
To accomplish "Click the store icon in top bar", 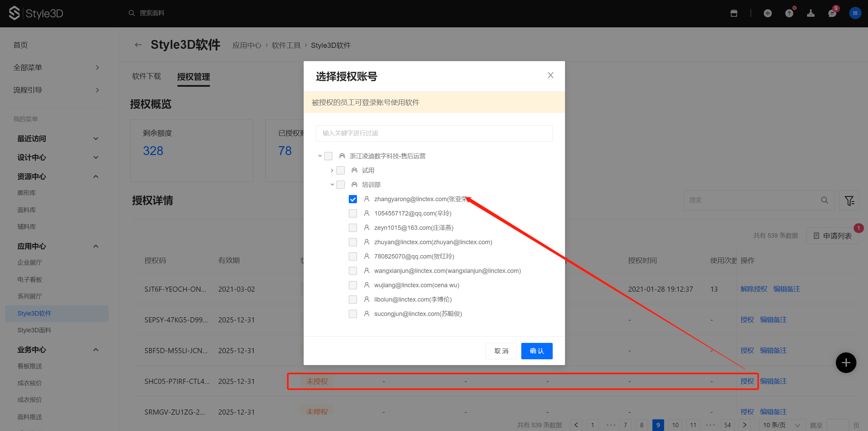I will click(734, 13).
